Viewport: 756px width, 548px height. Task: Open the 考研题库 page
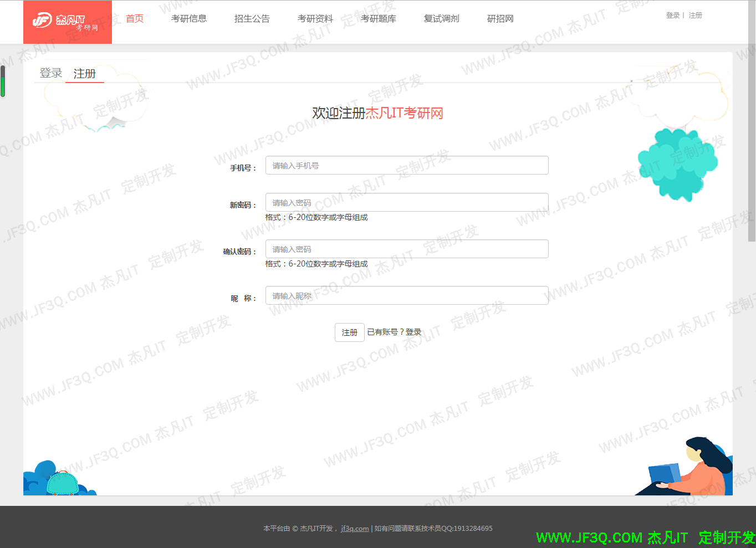pos(379,19)
